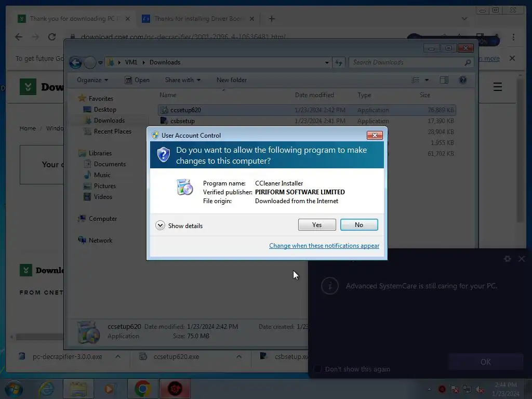Viewport: 532px width, 399px height.
Task: Open Google Chrome from taskbar
Action: pyautogui.click(x=142, y=389)
